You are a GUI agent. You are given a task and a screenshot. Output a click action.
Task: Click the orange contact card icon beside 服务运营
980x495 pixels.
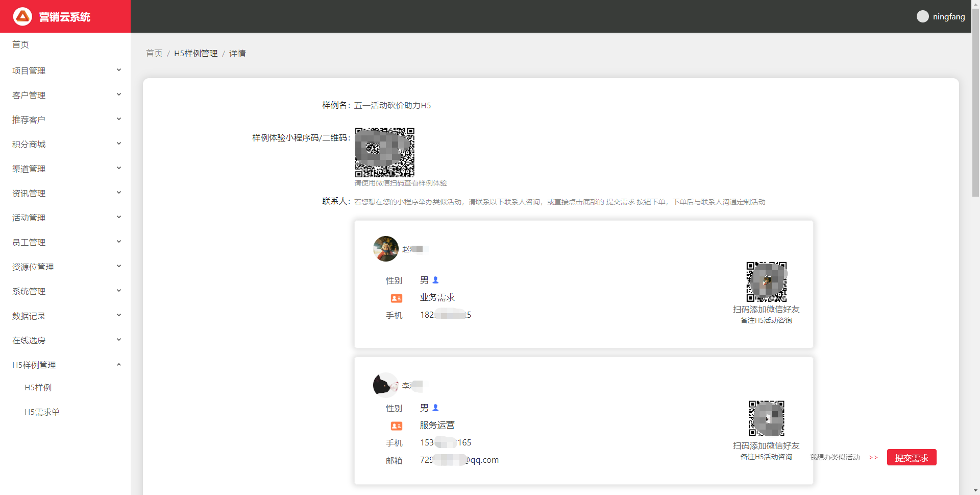click(397, 426)
